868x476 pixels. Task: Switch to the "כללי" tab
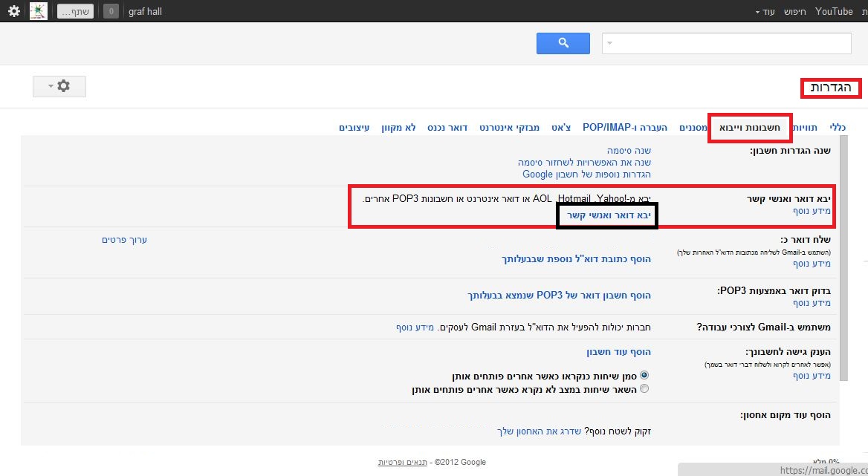(x=838, y=128)
